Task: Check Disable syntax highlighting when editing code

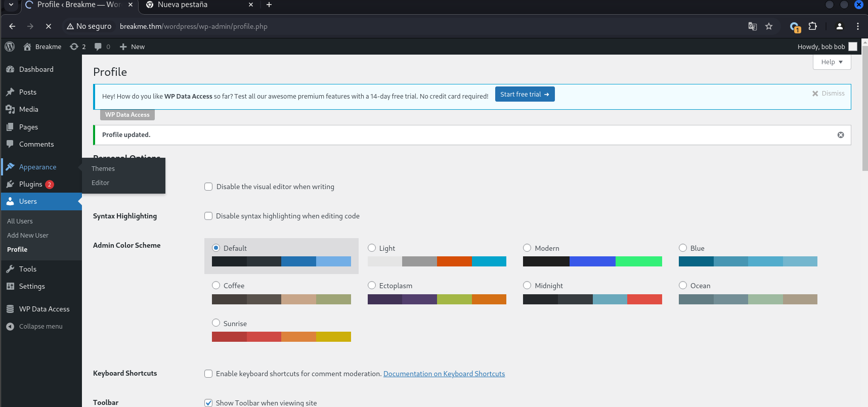Action: click(x=208, y=216)
